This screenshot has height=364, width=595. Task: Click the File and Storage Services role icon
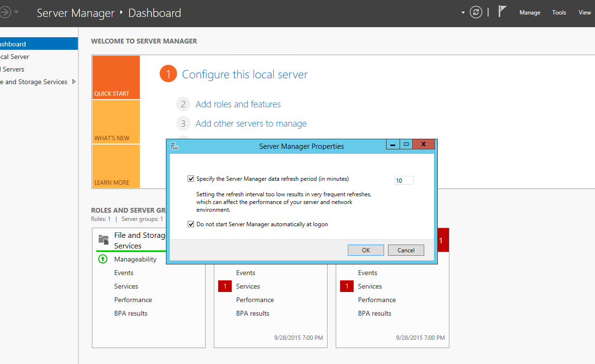[103, 238]
